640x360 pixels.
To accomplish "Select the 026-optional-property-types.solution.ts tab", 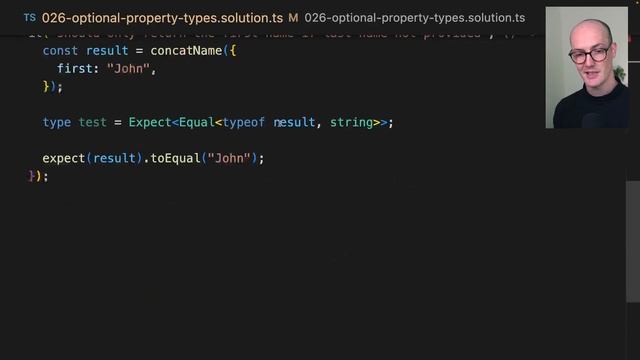I will (162, 18).
